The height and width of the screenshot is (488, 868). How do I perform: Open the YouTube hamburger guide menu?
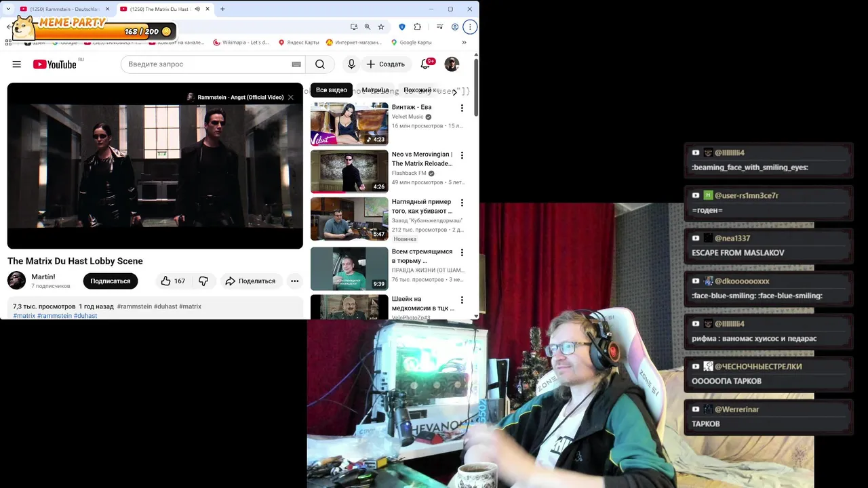point(16,64)
